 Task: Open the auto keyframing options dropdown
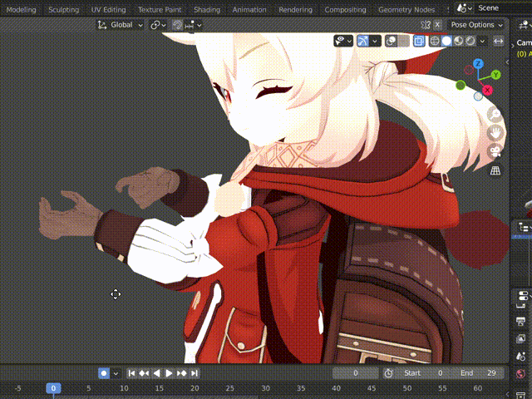click(116, 373)
